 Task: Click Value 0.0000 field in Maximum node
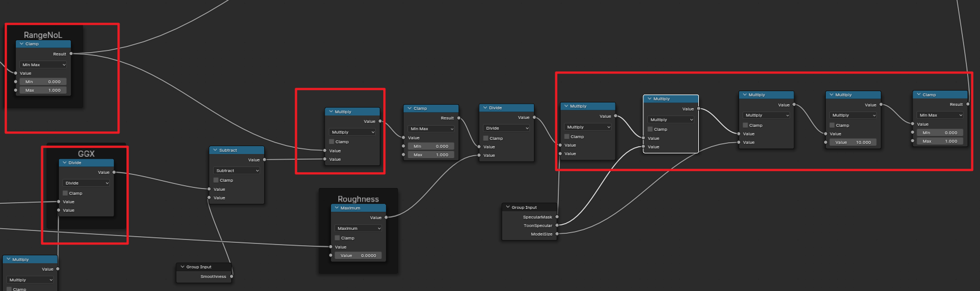point(358,255)
